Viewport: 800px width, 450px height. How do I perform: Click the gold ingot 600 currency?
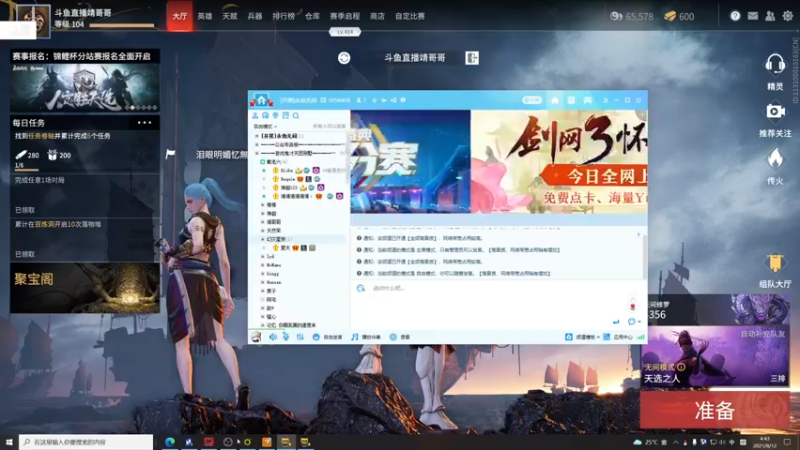point(679,16)
